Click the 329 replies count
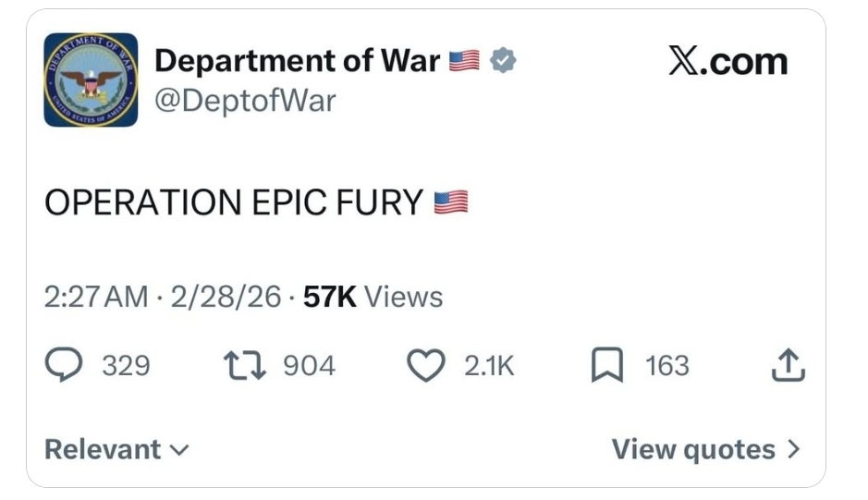868x500 pixels. (x=126, y=366)
